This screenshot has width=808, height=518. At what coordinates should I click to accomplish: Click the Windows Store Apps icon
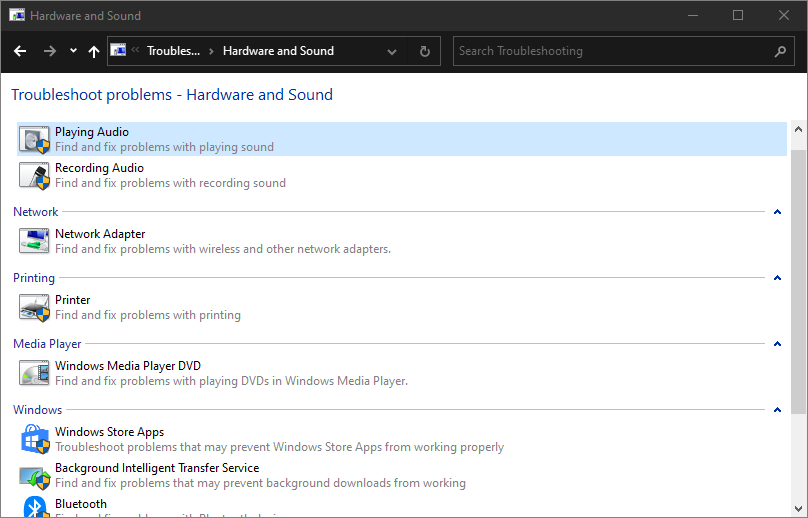(x=34, y=439)
